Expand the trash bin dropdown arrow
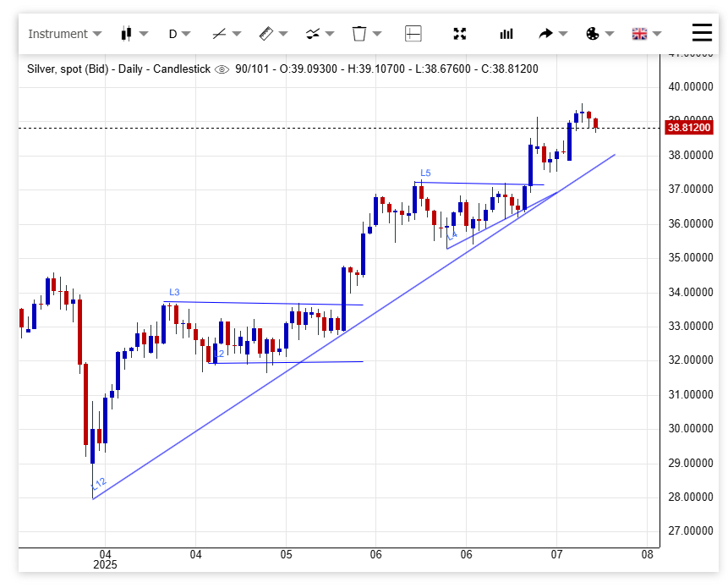Image resolution: width=728 pixels, height=588 pixels. click(x=377, y=34)
